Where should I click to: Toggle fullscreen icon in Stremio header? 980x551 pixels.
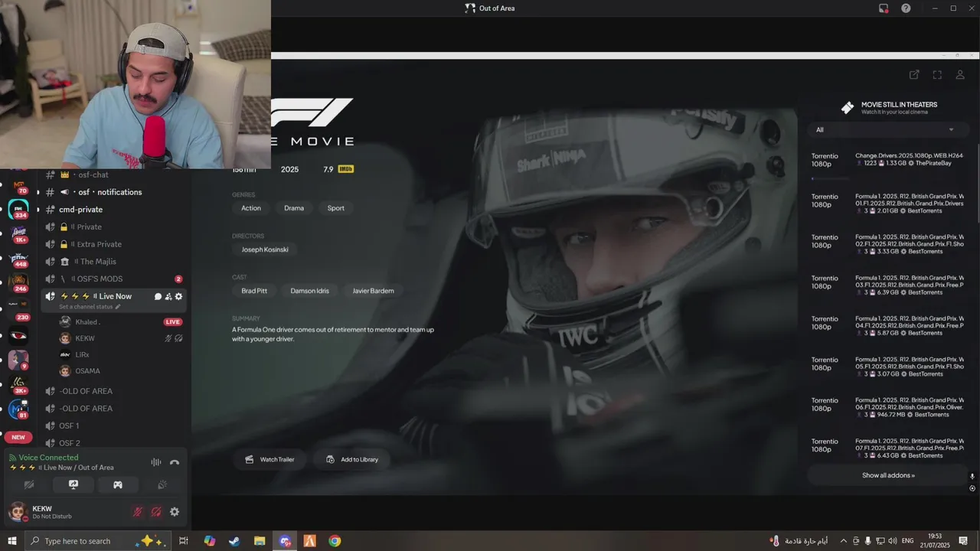(937, 74)
